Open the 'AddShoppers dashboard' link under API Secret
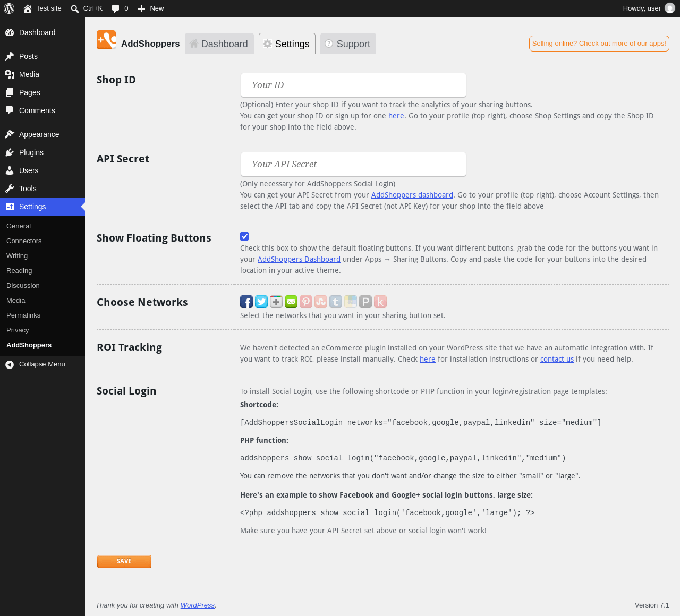The image size is (680, 616). click(x=412, y=195)
